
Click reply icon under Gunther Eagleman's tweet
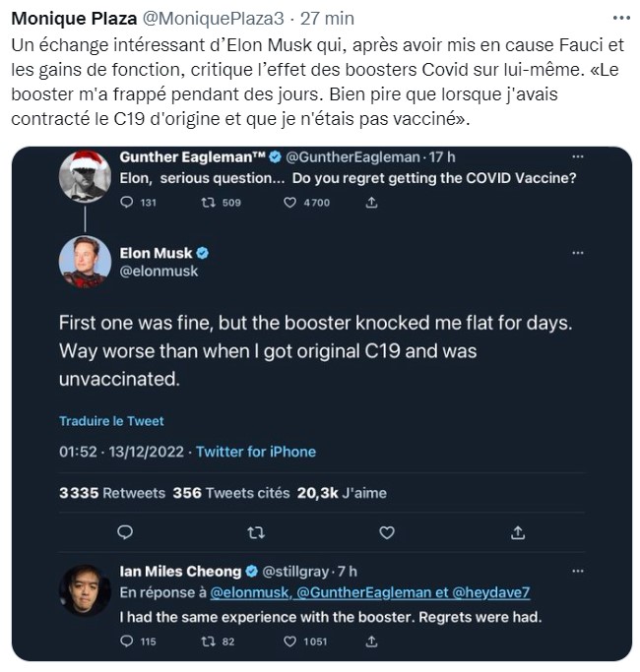tap(125, 202)
